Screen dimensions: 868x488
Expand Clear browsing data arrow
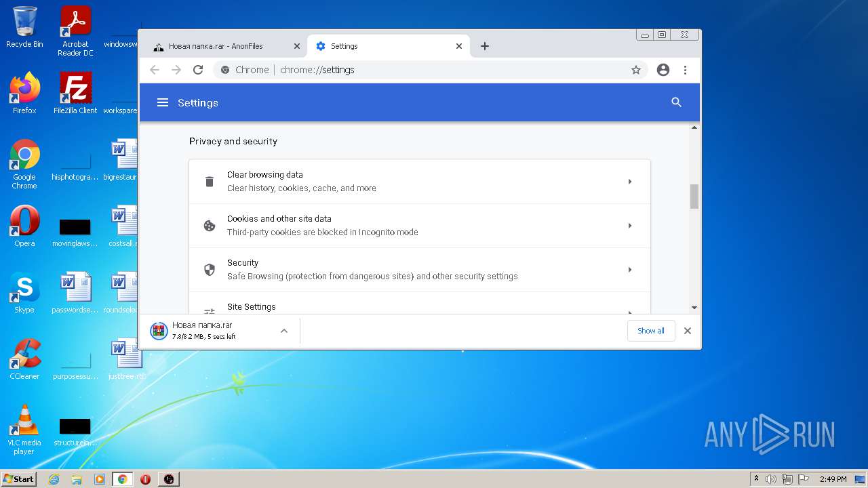click(x=630, y=182)
